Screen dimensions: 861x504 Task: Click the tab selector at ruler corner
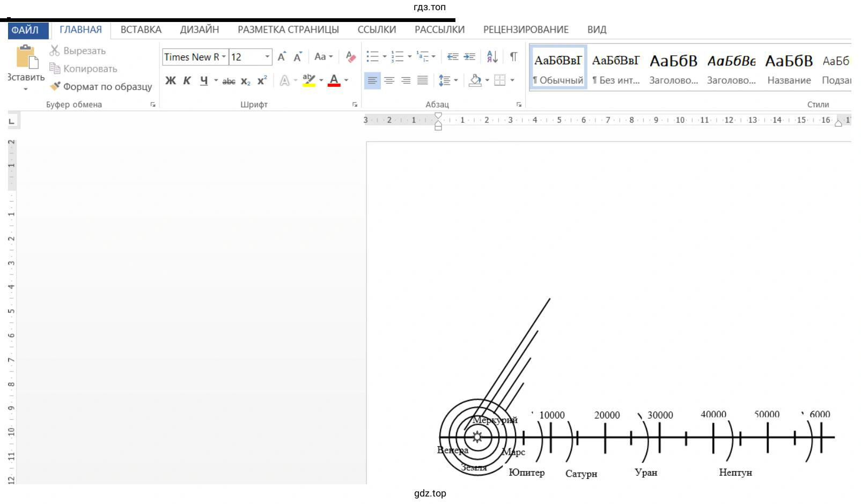[12, 121]
